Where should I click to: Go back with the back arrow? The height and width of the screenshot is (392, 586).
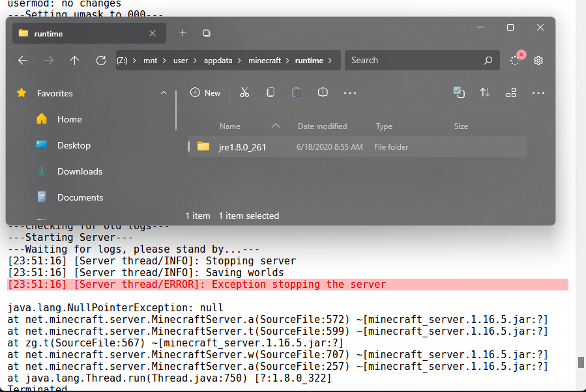tap(23, 61)
